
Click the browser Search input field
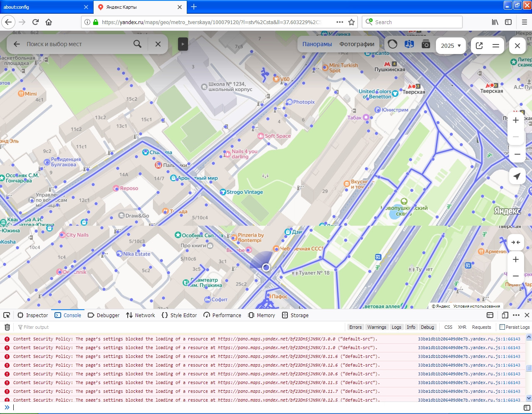(412, 22)
